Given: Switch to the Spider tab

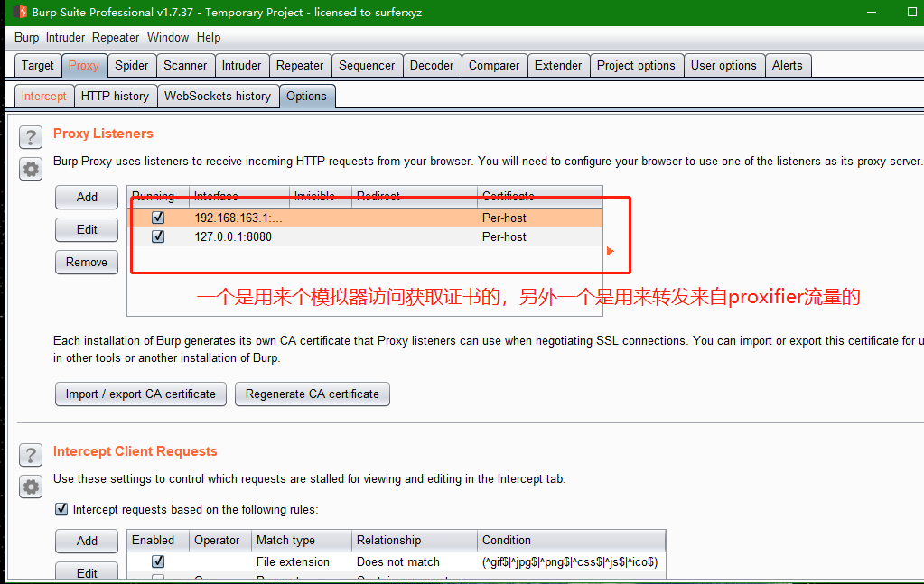Looking at the screenshot, I should [131, 65].
